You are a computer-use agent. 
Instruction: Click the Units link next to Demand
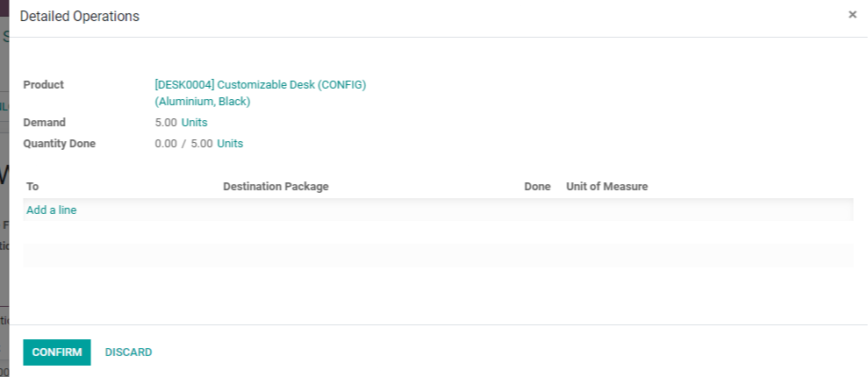point(194,123)
